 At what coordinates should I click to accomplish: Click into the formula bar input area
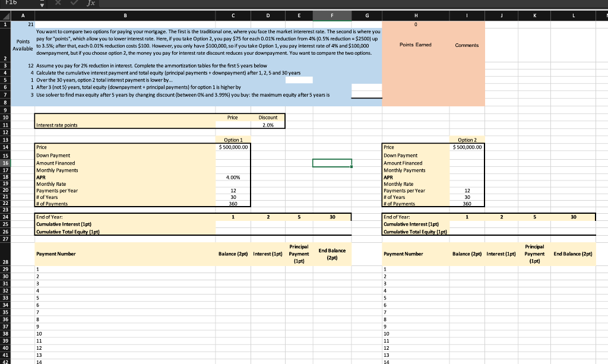click(353, 3)
